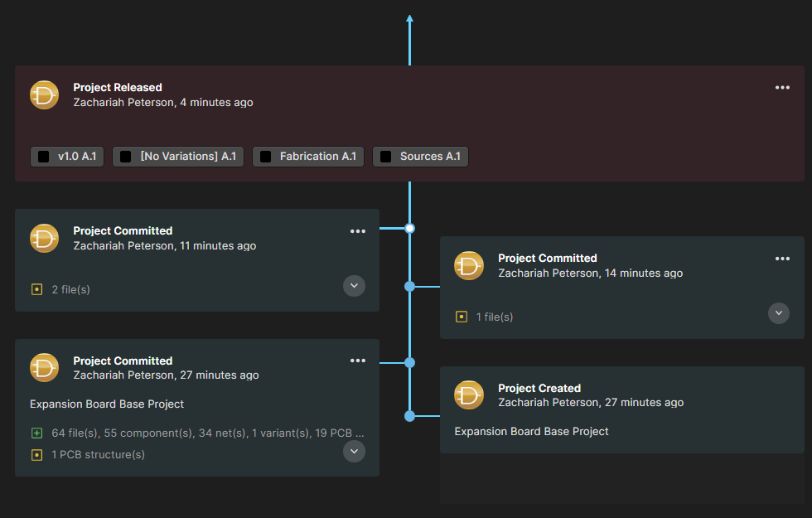Select timeline node for 14 minutes ago commit

pos(409,287)
